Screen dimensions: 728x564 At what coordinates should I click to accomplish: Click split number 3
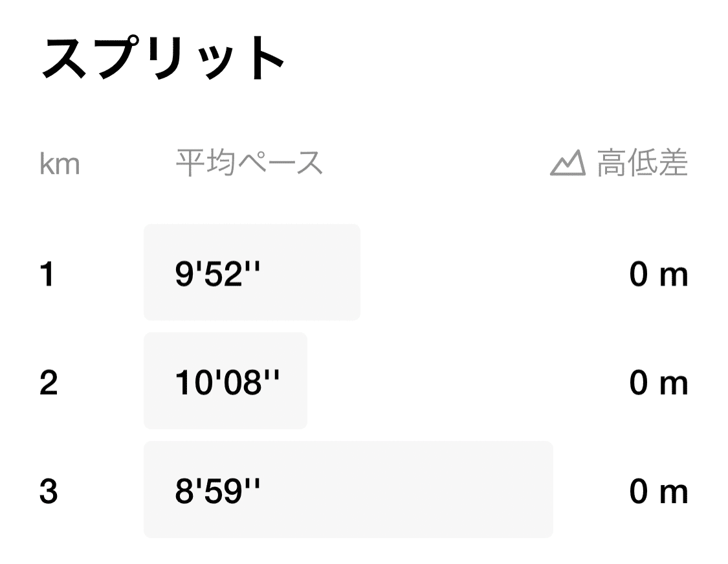(49, 493)
